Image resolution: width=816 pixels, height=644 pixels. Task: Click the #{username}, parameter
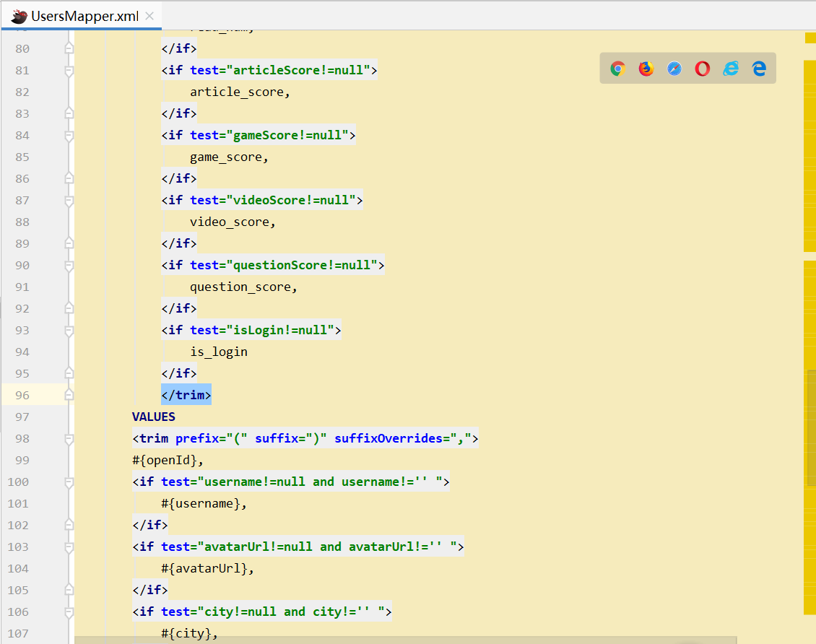click(204, 503)
